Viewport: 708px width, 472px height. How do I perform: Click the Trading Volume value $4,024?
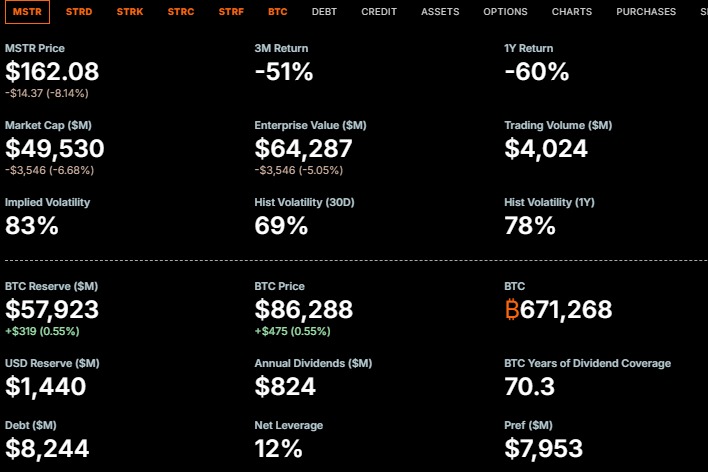[546, 149]
